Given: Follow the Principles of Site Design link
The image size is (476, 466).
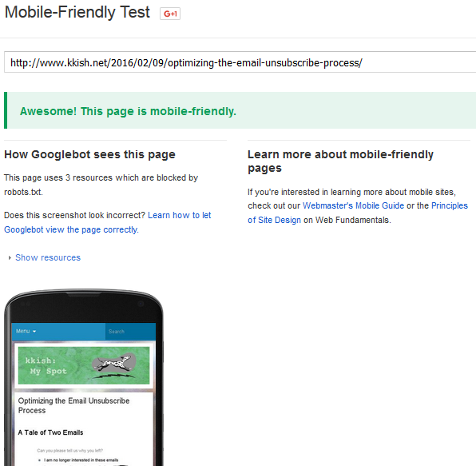Looking at the screenshot, I should pyautogui.click(x=358, y=213).
